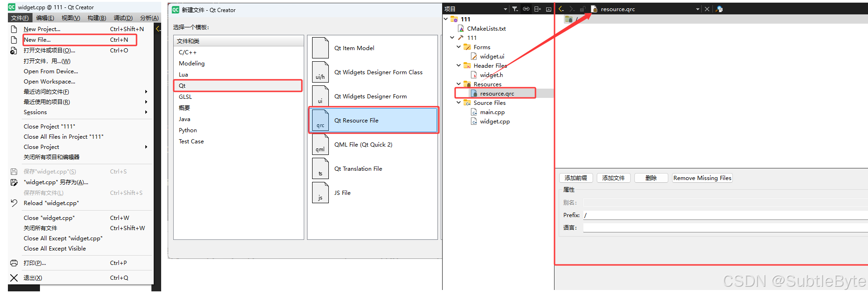The image size is (868, 296).
Task: Toggle synchronize with editor link icon
Action: [x=526, y=9]
